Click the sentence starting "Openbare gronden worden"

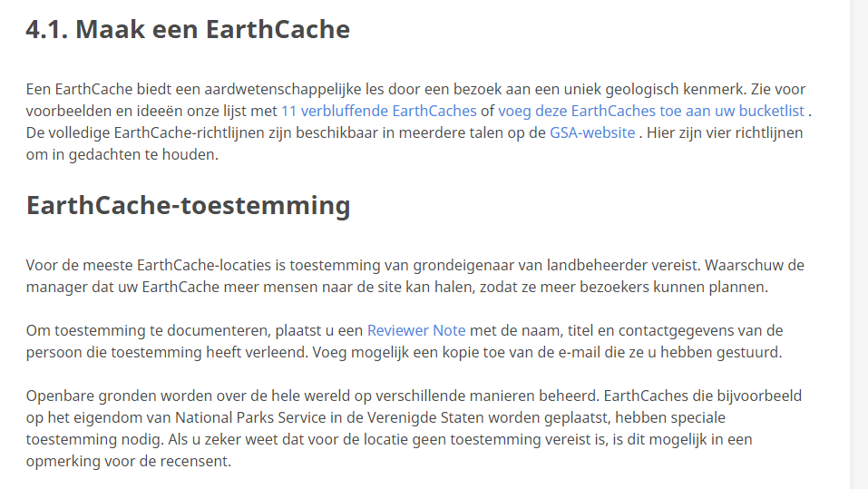click(x=272, y=396)
